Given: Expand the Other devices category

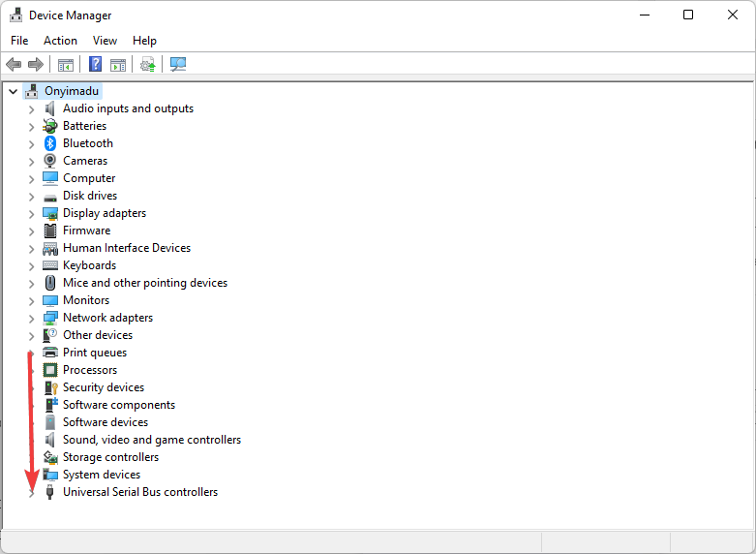Looking at the screenshot, I should click(31, 336).
